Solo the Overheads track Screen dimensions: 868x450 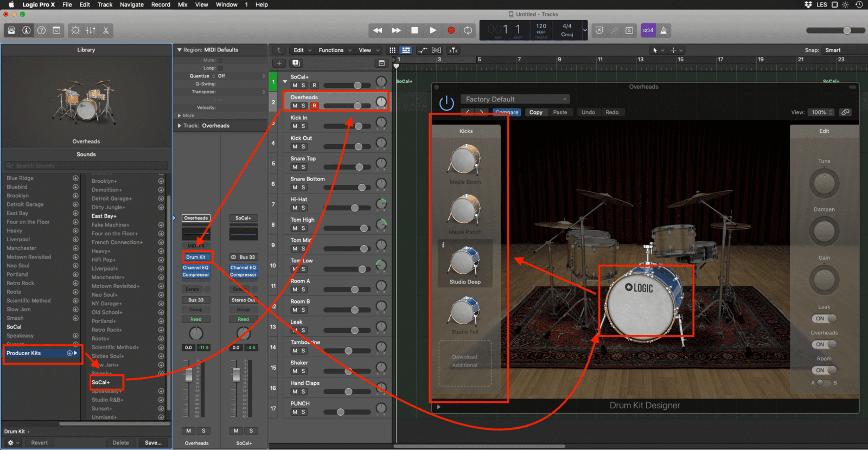[x=303, y=106]
